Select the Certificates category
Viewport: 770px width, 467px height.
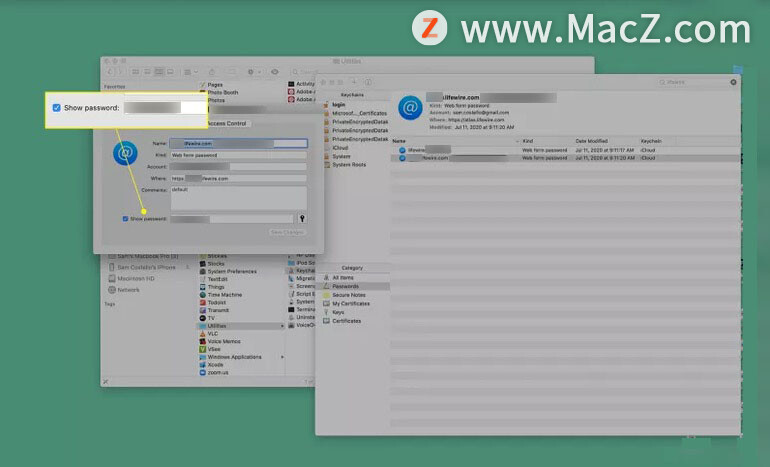coord(346,321)
